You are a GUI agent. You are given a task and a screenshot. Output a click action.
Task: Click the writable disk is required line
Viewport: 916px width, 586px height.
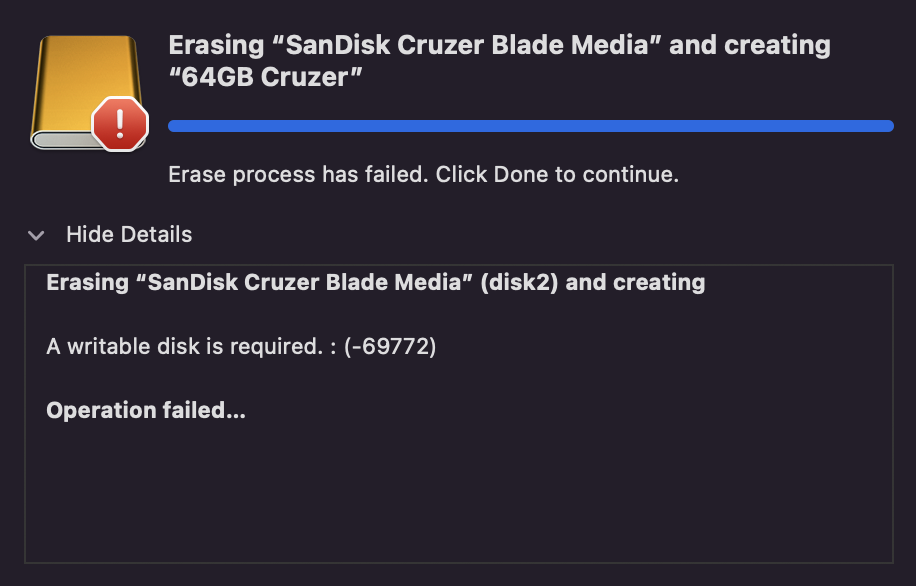pyautogui.click(x=241, y=347)
